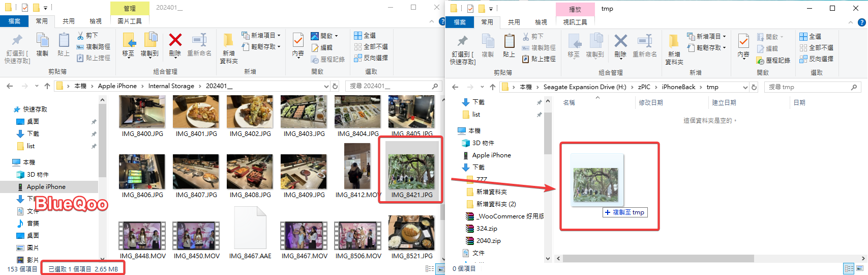The image size is (868, 275).
Task: Select the IMG_8402.JPG thumbnail
Action: (x=250, y=113)
